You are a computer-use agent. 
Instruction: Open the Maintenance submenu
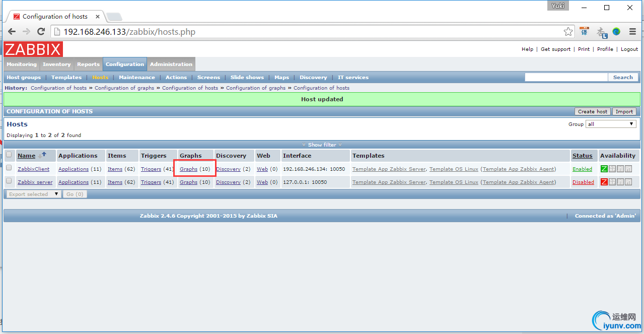[137, 78]
